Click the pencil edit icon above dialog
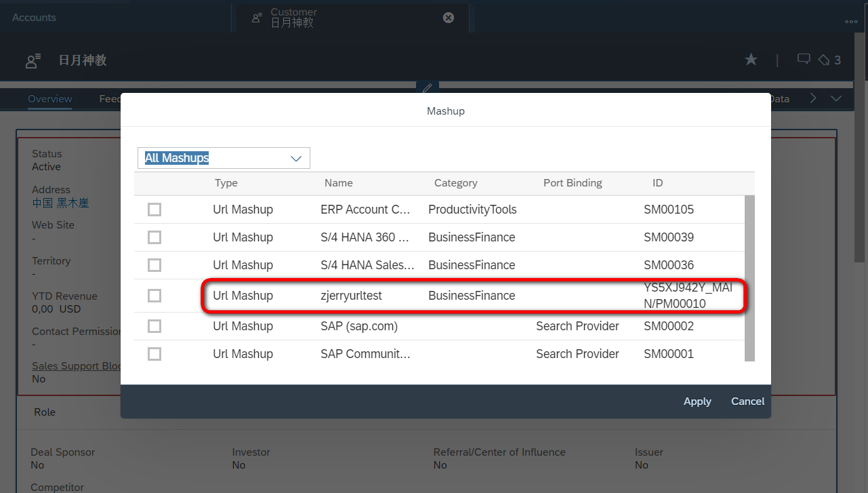The height and width of the screenshot is (493, 868). point(428,87)
